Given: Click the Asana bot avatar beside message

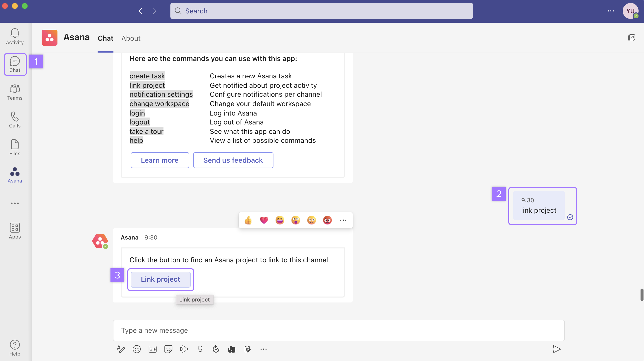Looking at the screenshot, I should pos(100,241).
